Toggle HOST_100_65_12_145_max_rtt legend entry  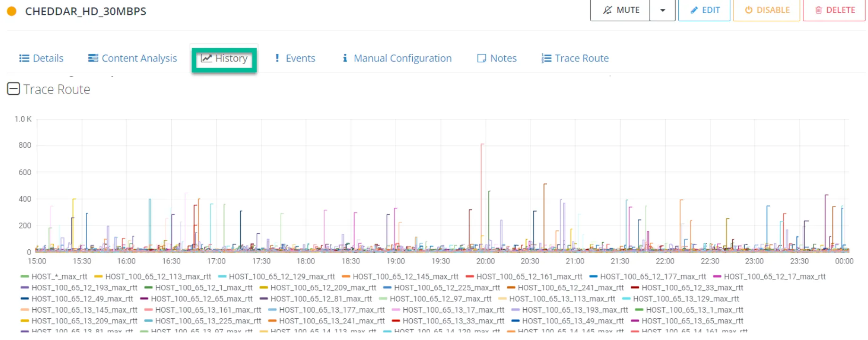point(400,277)
